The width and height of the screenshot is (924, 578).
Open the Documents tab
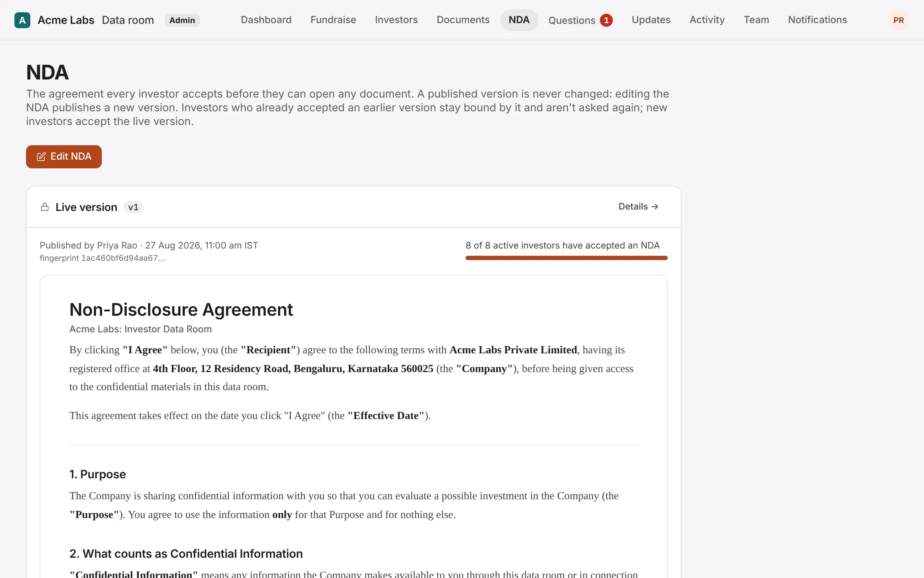tap(463, 20)
